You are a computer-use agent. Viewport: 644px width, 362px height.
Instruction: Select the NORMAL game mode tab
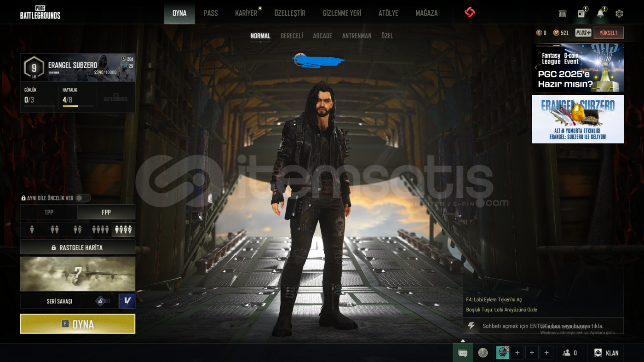click(260, 36)
